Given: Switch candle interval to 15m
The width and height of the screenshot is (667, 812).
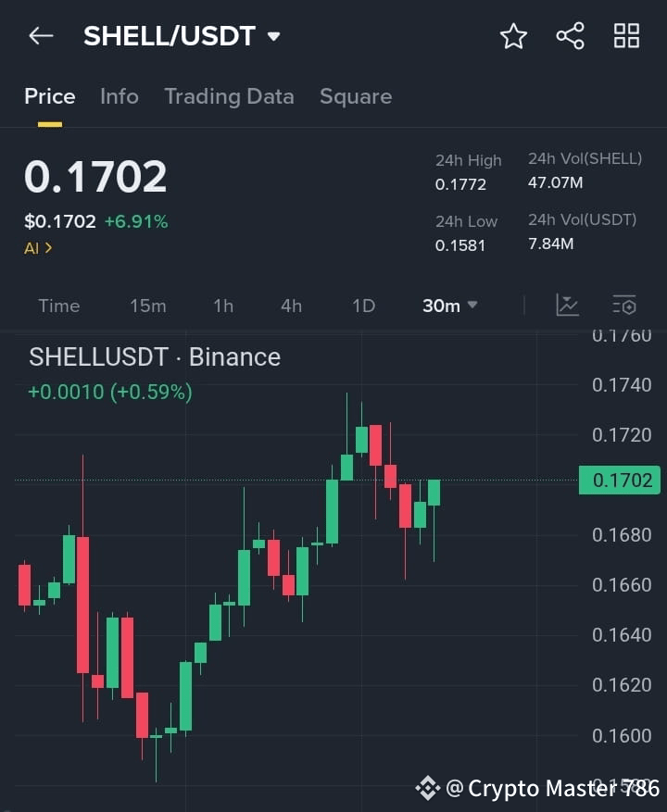Looking at the screenshot, I should (x=148, y=306).
